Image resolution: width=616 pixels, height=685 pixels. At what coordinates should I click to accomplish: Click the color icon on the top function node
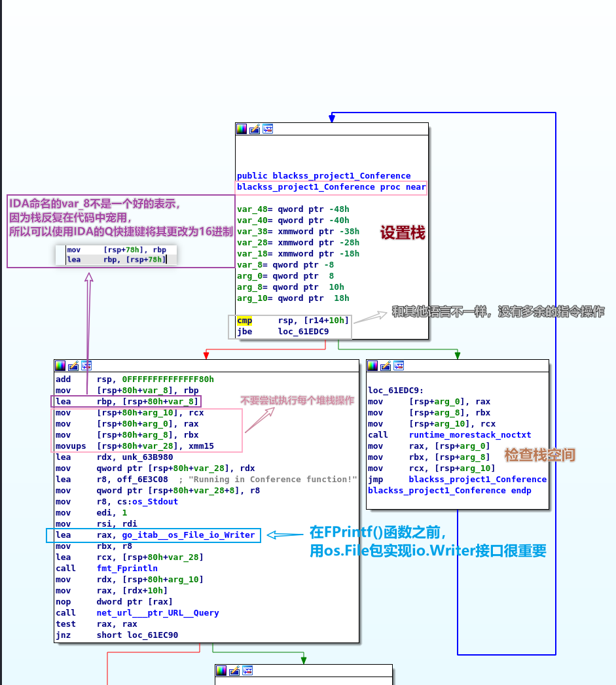coord(242,130)
